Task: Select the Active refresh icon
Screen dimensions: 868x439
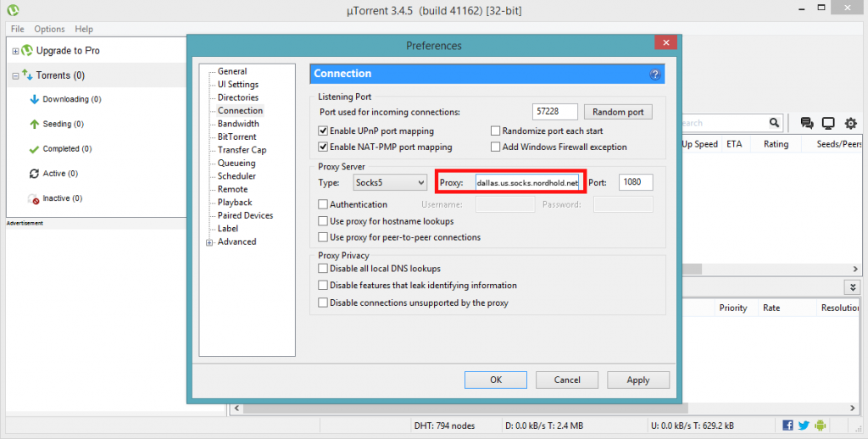Action: pos(34,173)
